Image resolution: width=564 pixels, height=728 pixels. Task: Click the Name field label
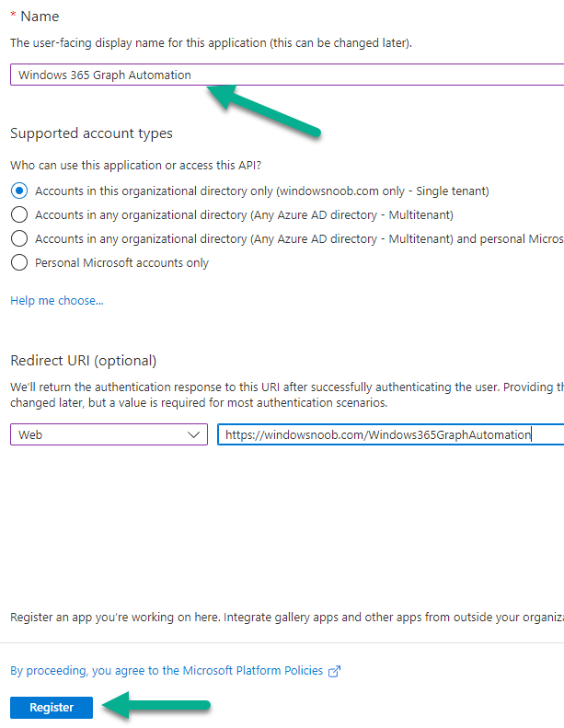pos(40,17)
